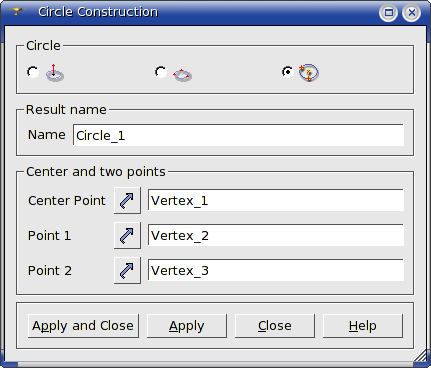This screenshot has width=431, height=368.
Task: Activate the Point 2 selection arrow
Action: pos(127,270)
